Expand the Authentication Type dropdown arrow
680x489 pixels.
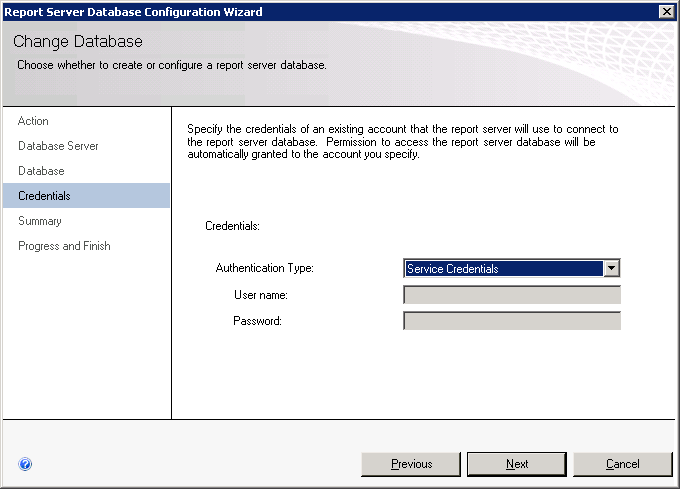pyautogui.click(x=611, y=269)
